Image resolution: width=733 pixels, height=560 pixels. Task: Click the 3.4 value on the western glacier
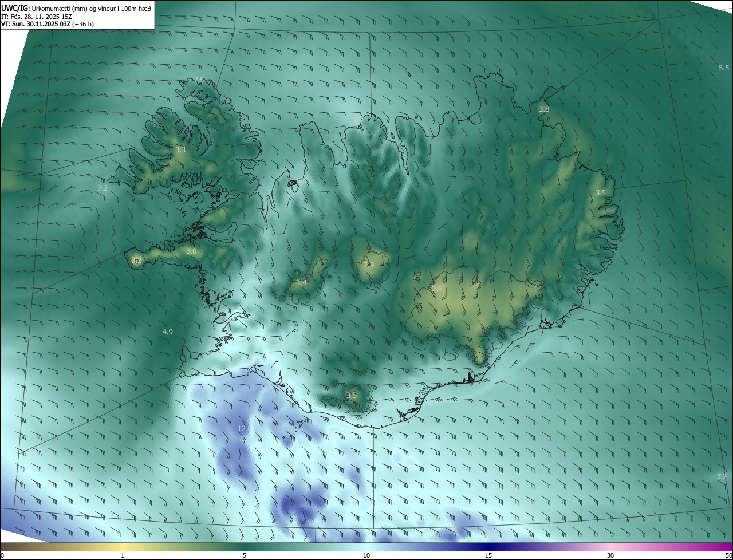click(x=301, y=282)
